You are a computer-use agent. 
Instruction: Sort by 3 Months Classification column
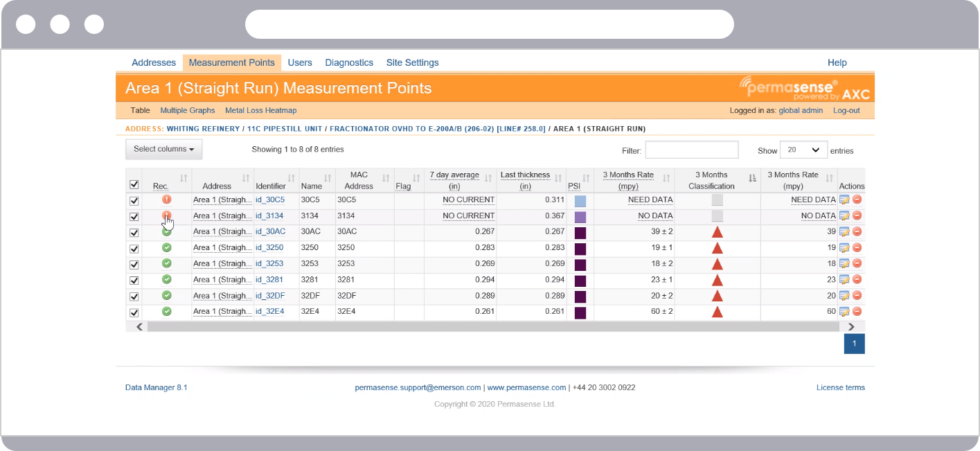[x=717, y=180]
